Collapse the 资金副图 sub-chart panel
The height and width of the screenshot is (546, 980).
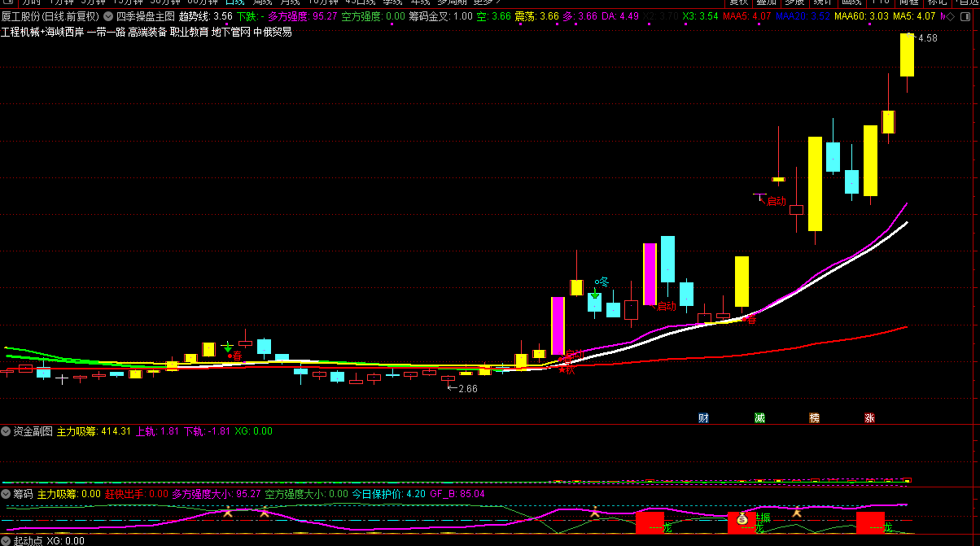click(x=6, y=431)
